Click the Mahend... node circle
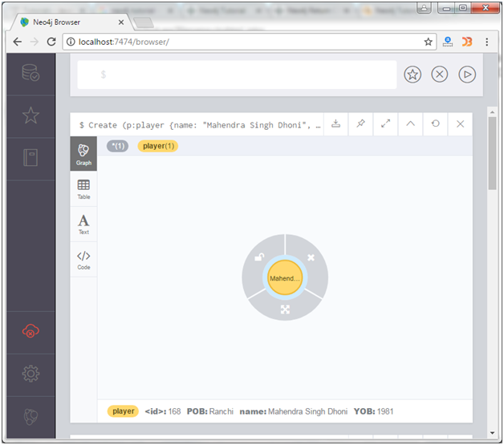Image resolution: width=504 pixels, height=445 pixels. pos(285,277)
